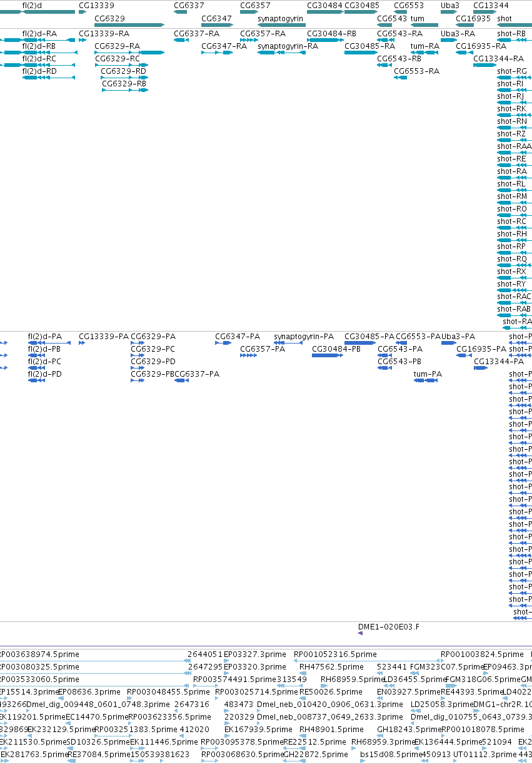This screenshot has height=764, width=532.
Task: Open EST FGM323C07.5prime
Action: tap(447, 667)
